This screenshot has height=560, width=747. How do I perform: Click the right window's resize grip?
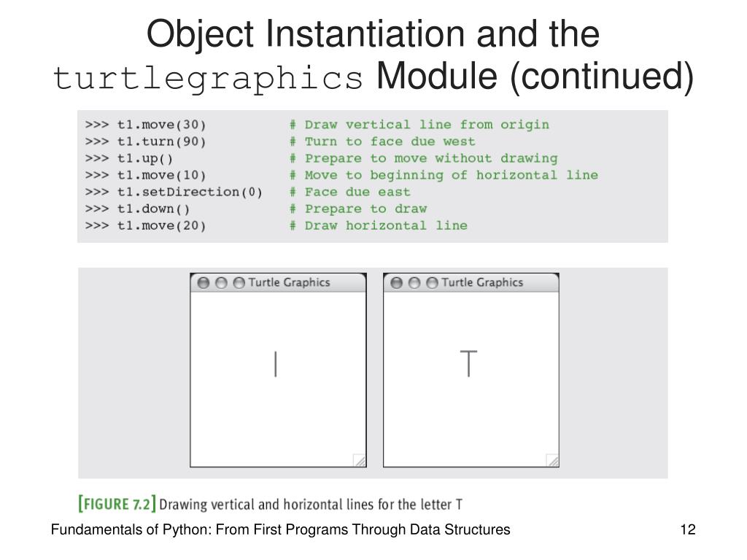pos(552,460)
